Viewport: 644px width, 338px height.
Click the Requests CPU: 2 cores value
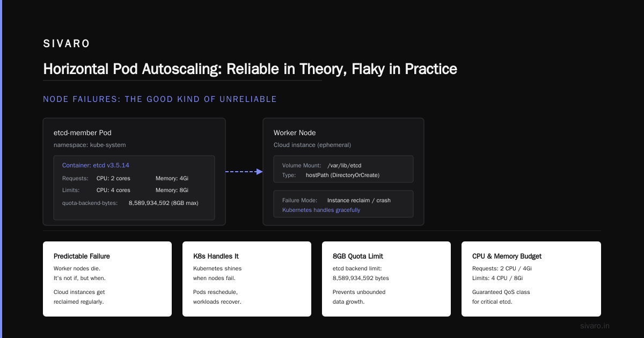113,178
